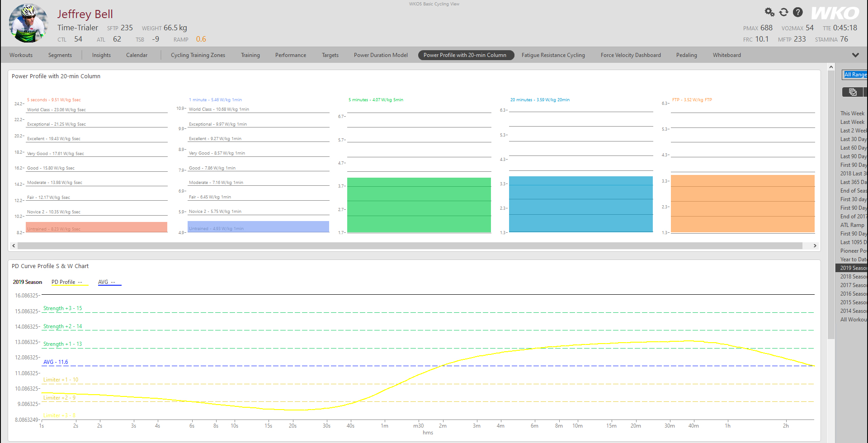Open the settings gears icon
868x443 pixels.
[769, 12]
